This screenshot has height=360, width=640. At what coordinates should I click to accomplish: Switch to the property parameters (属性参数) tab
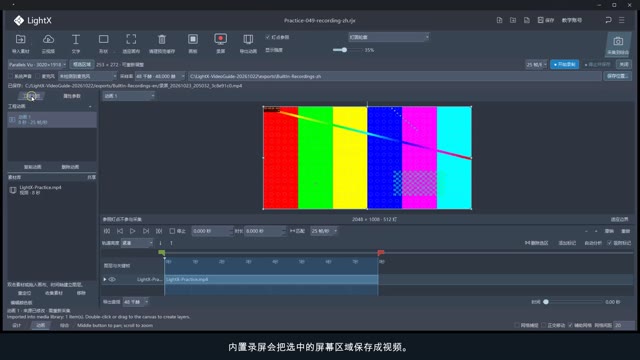click(x=72, y=96)
